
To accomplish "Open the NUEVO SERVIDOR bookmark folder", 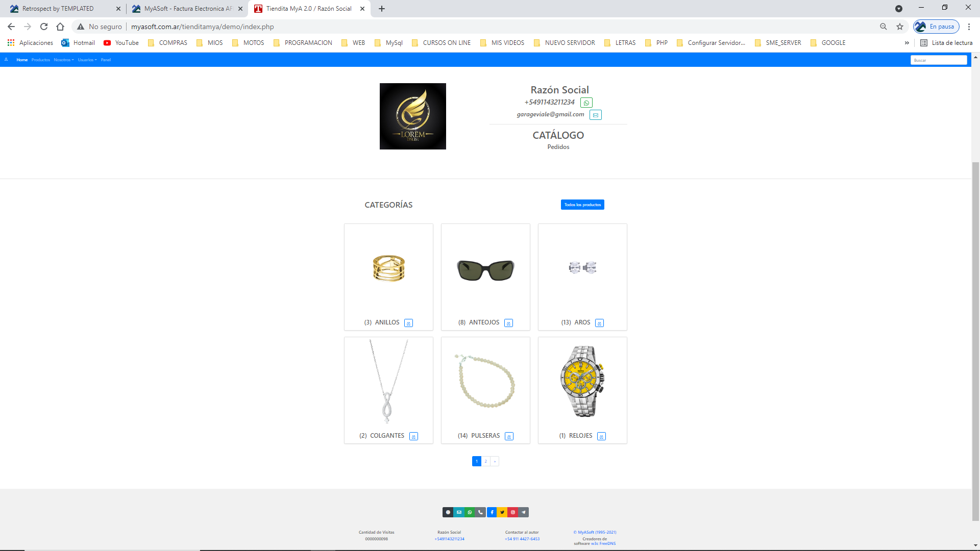I will click(x=564, y=43).
